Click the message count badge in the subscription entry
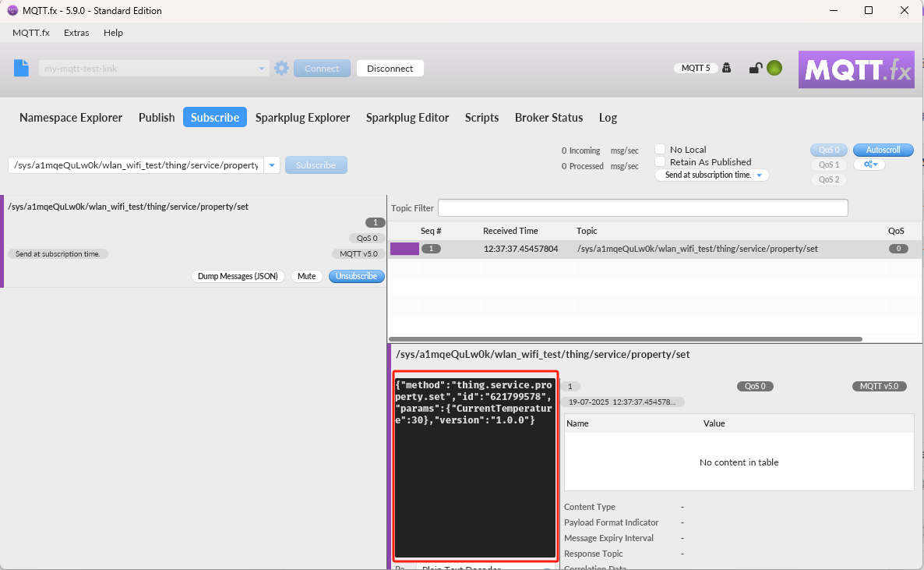Screen dimensions: 924x570 tap(375, 222)
